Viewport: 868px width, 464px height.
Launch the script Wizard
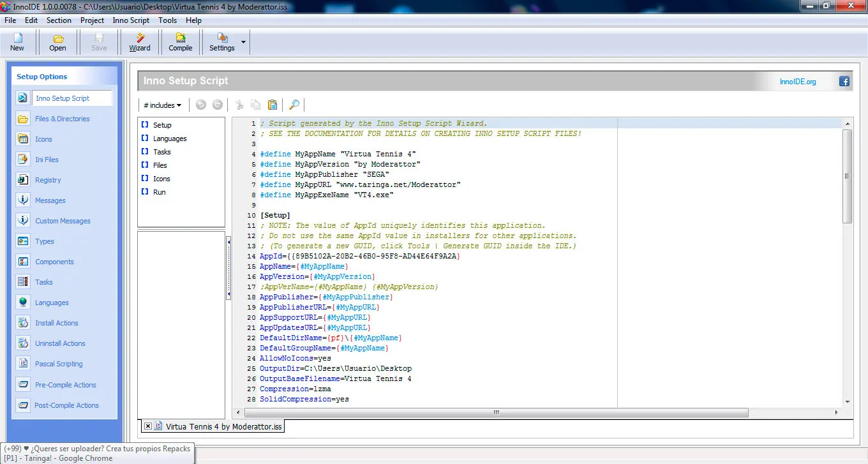tap(140, 42)
